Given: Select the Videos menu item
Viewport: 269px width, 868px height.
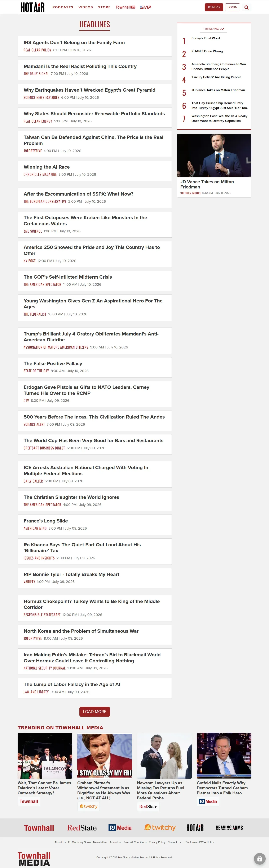Looking at the screenshot, I should (86, 7).
